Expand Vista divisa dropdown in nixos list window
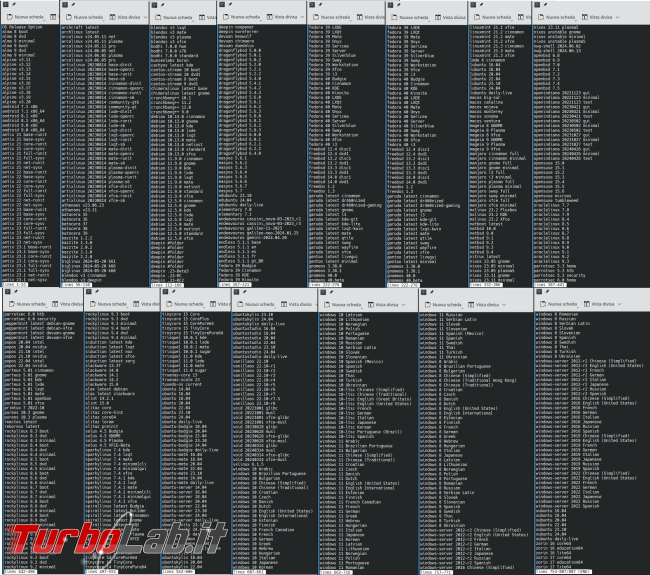This screenshot has width=650, height=575. click(617, 17)
